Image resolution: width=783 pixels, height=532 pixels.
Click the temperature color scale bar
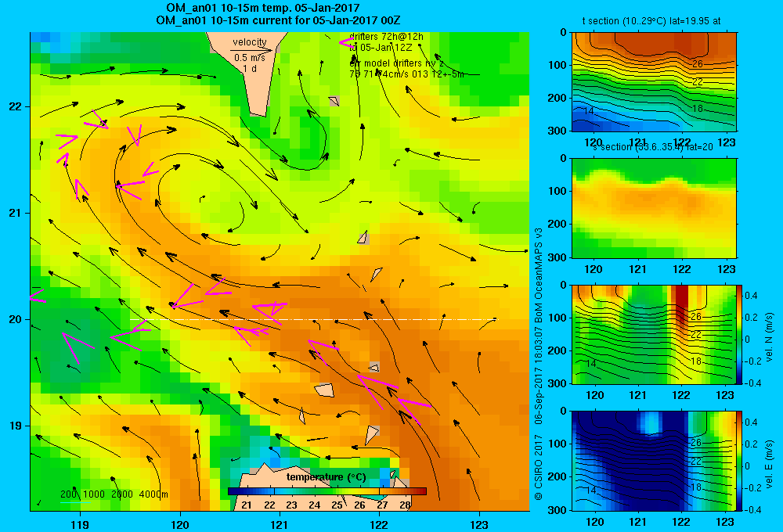coord(327,491)
